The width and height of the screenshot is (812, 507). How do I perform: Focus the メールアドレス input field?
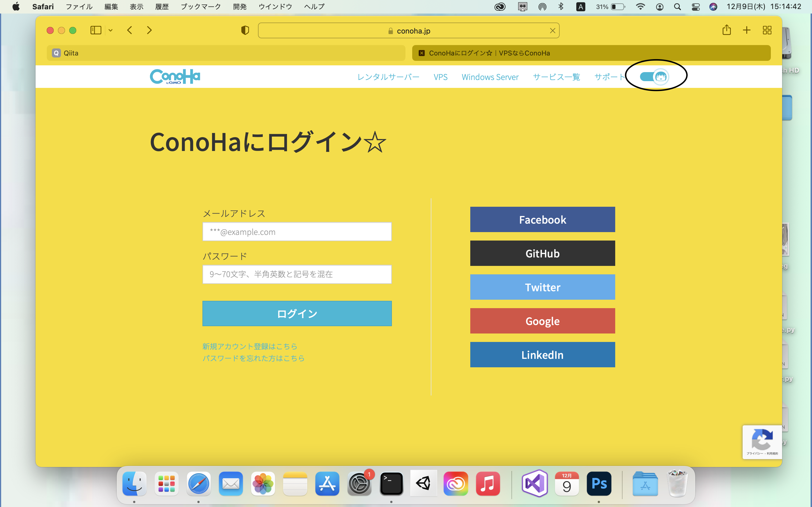297,232
